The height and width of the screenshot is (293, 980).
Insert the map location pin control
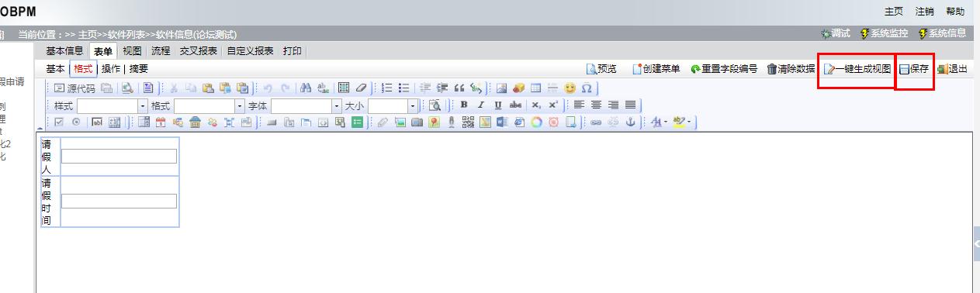[x=434, y=122]
